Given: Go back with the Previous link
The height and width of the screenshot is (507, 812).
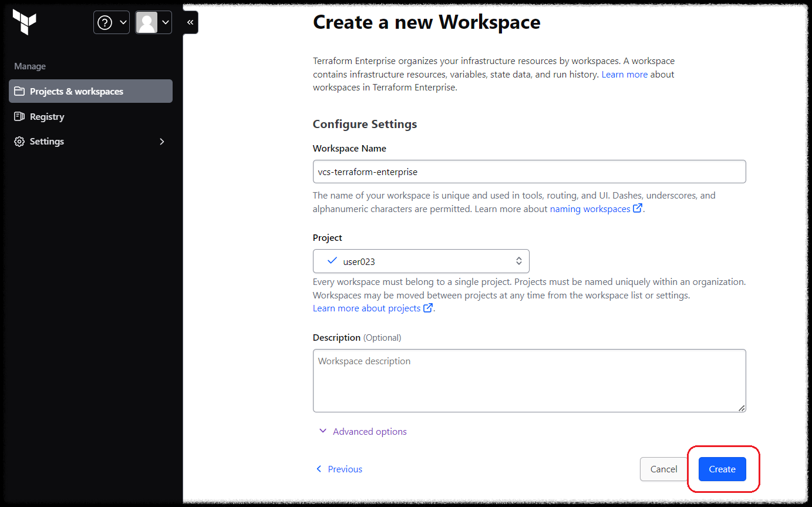Looking at the screenshot, I should tap(339, 469).
